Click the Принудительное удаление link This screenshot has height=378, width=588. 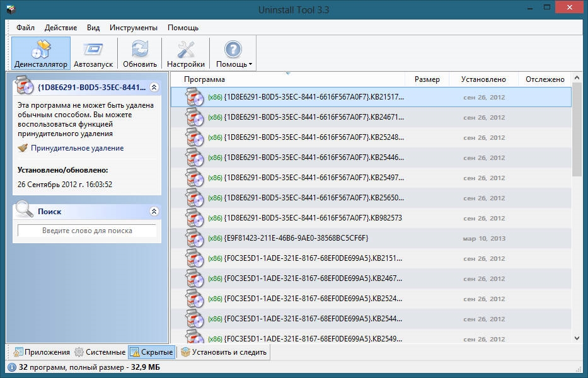[x=78, y=148]
